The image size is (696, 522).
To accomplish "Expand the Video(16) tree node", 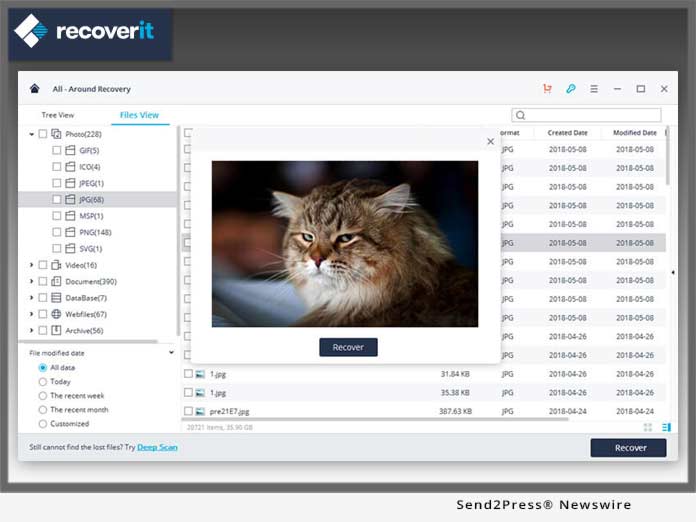I will (x=32, y=265).
